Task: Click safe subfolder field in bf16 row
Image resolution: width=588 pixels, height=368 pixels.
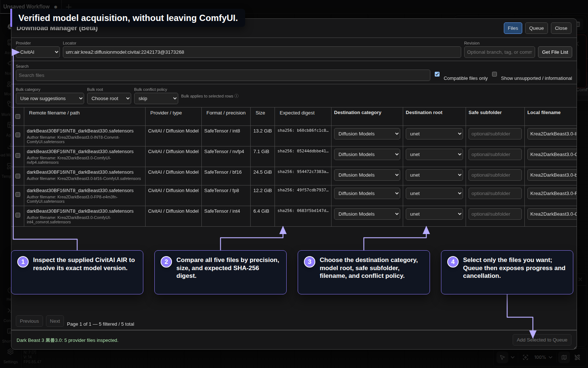Action: 495,175
